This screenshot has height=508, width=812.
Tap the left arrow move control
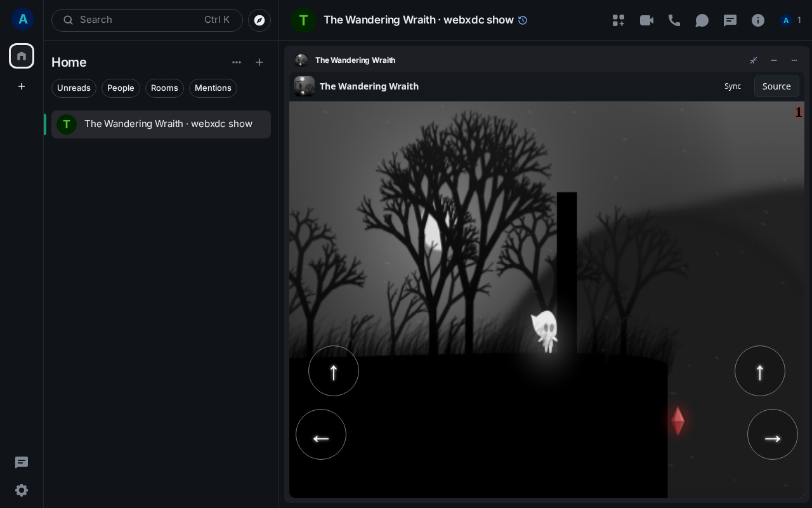coord(321,434)
